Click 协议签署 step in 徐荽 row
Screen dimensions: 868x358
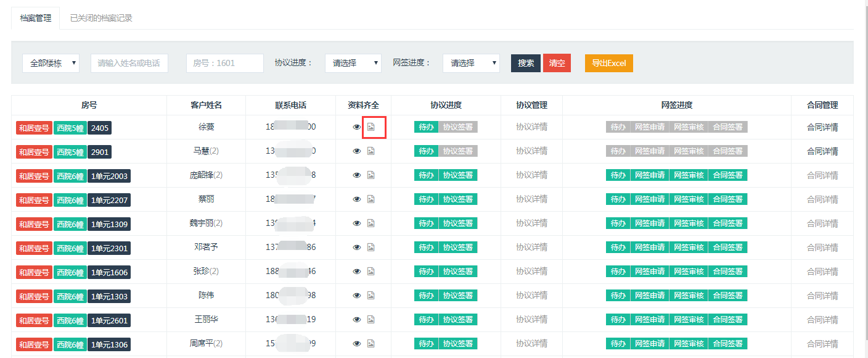(x=458, y=127)
